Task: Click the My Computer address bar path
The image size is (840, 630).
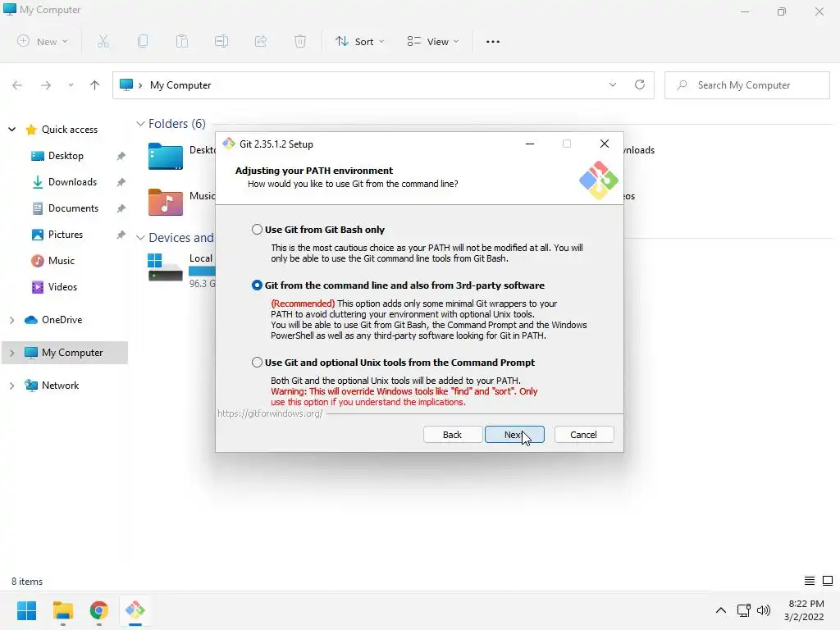Action: 180,85
